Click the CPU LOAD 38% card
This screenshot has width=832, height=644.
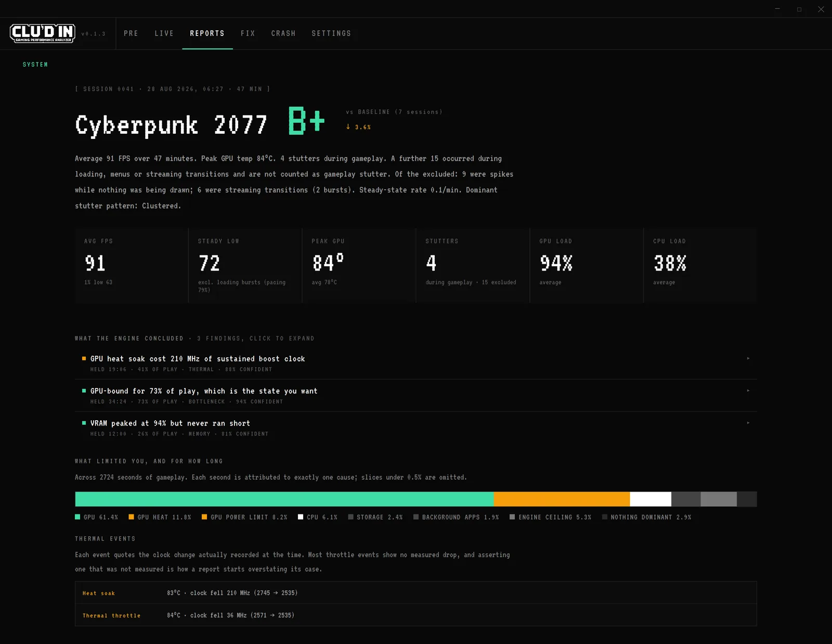click(700, 265)
